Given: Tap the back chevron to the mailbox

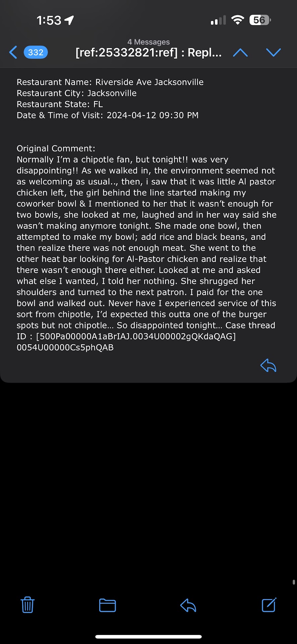Looking at the screenshot, I should [x=13, y=52].
